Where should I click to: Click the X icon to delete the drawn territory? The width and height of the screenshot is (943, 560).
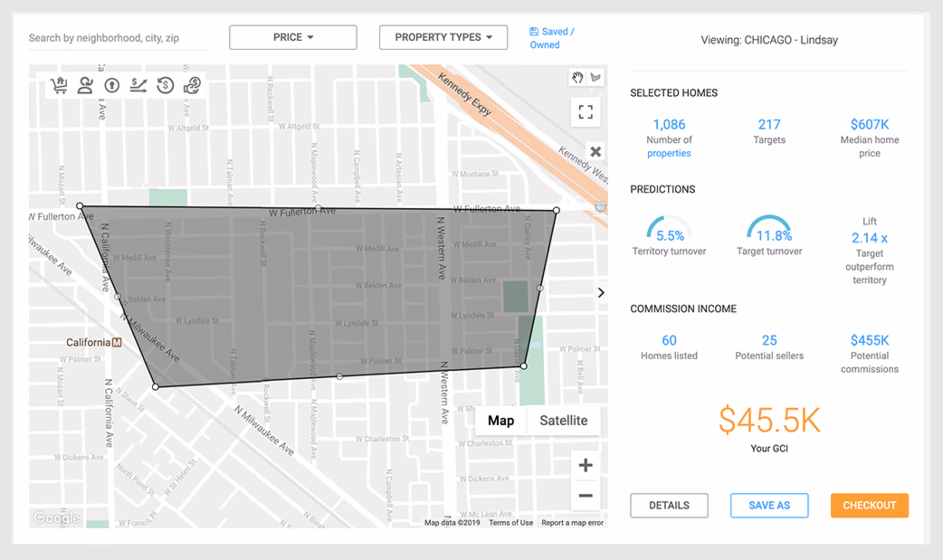click(x=595, y=151)
